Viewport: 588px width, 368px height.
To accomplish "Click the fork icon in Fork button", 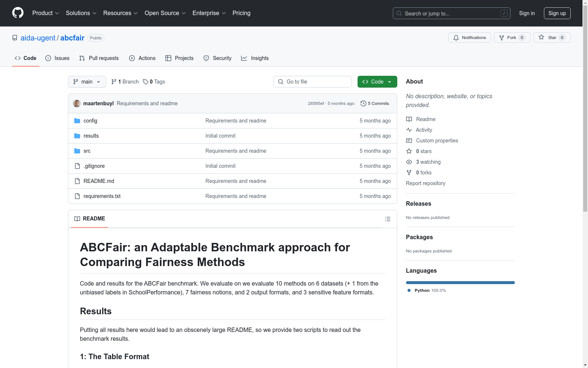I will click(502, 38).
